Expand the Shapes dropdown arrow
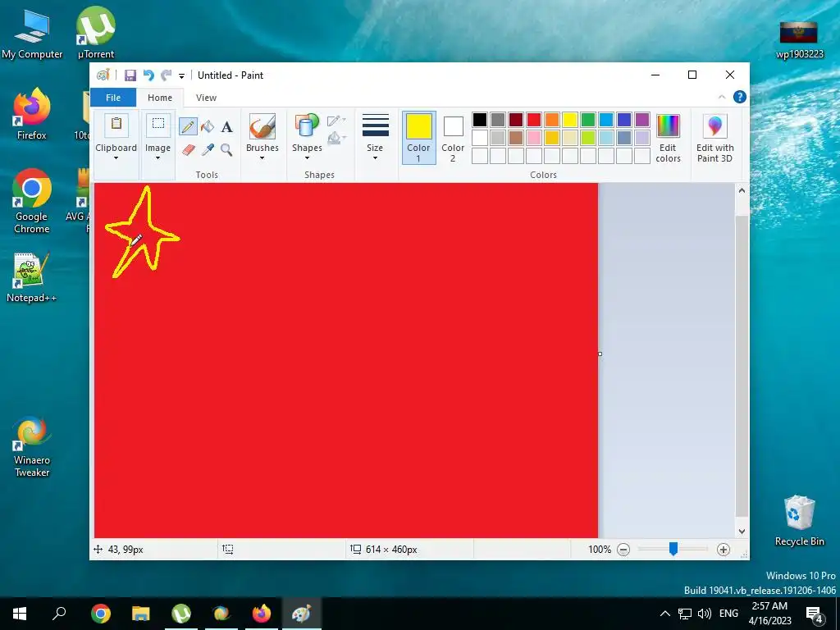 307,158
